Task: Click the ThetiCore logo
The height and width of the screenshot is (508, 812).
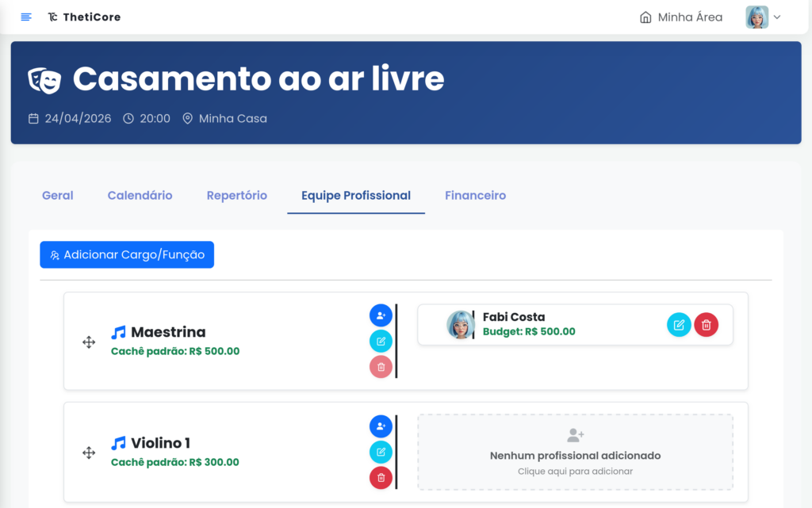Action: coord(84,17)
